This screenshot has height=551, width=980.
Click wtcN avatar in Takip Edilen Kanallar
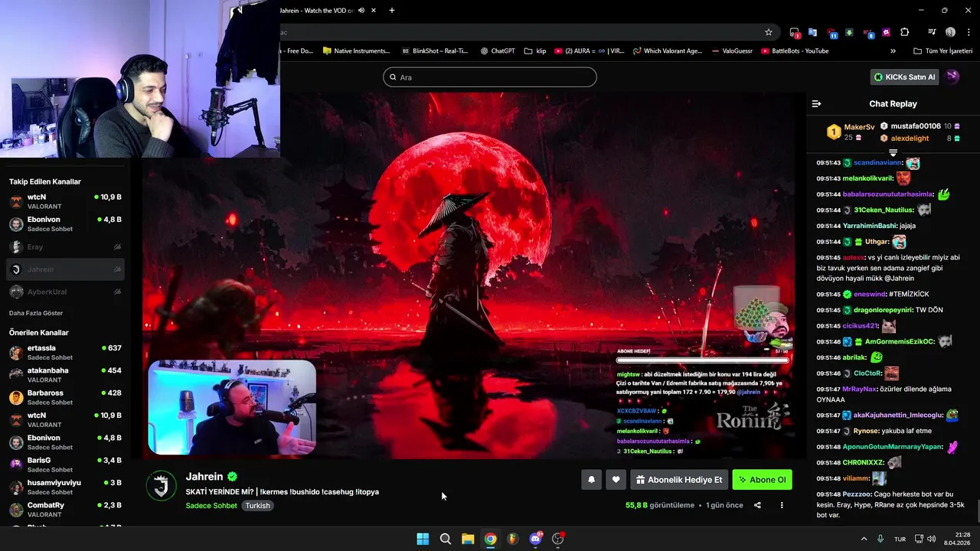pyautogui.click(x=16, y=201)
